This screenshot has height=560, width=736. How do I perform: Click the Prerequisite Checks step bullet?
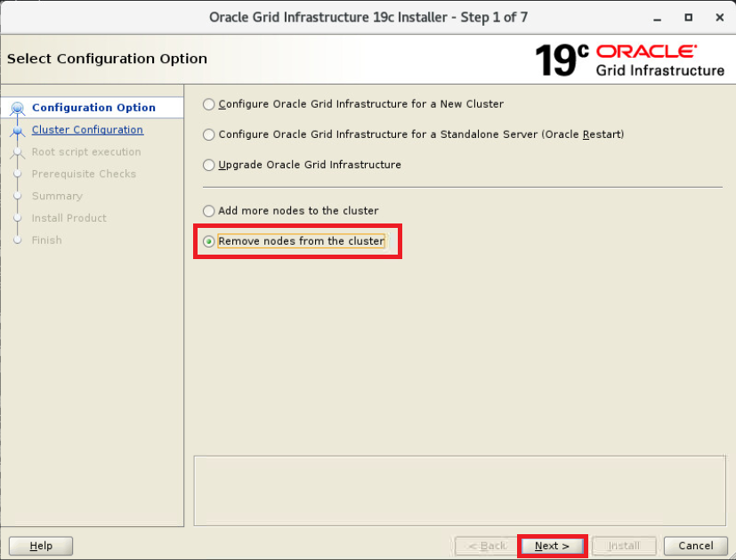coord(18,174)
